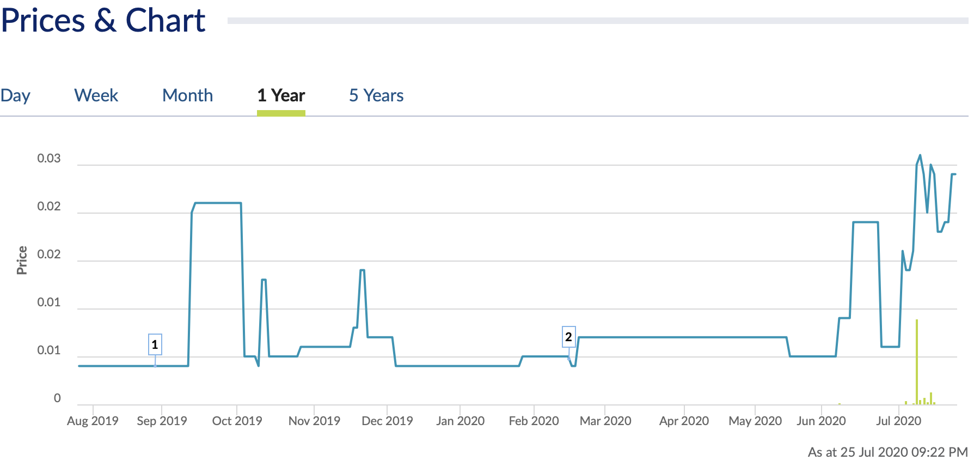This screenshot has width=980, height=460.
Task: Show the 5 Years chart
Action: tap(376, 95)
